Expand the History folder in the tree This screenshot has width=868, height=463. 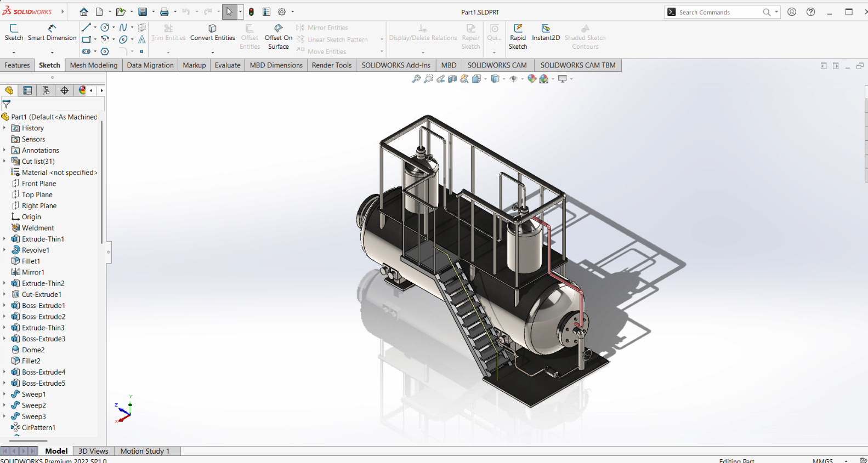click(4, 128)
